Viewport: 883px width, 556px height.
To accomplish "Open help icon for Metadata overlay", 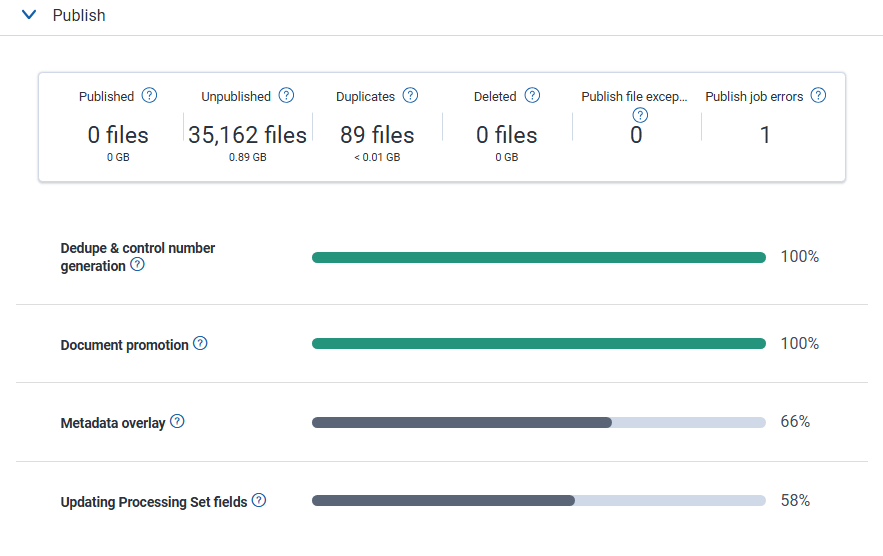I will point(177,421).
